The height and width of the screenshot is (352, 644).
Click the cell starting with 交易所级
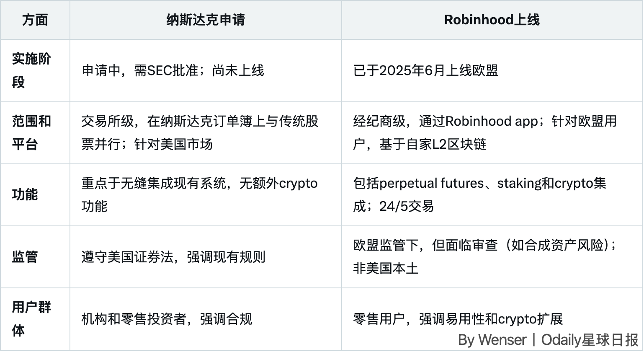[x=200, y=132]
